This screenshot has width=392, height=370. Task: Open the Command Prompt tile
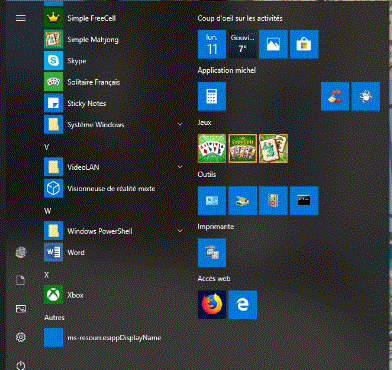(304, 200)
